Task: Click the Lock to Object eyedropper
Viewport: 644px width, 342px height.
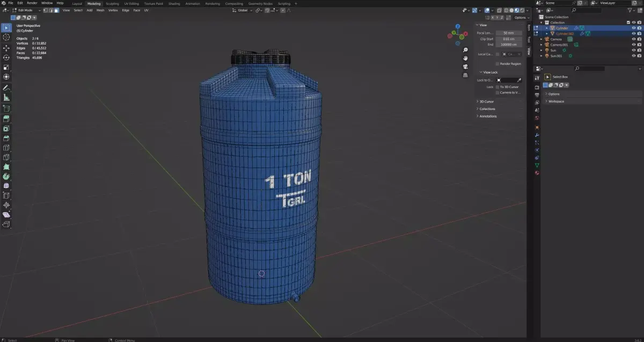Action: point(519,80)
